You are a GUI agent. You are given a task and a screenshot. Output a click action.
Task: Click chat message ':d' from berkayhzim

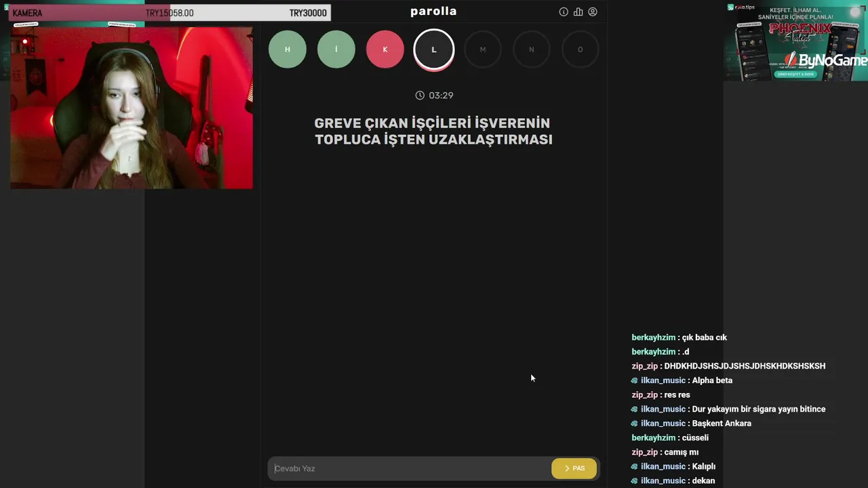pos(686,352)
